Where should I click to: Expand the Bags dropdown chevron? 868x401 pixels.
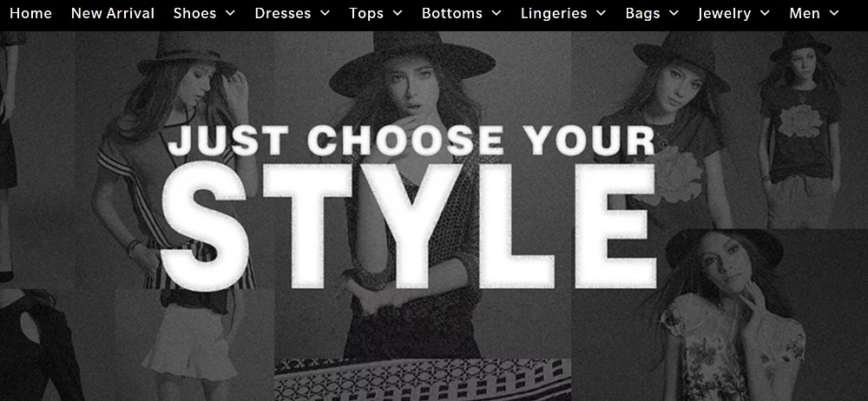point(674,13)
